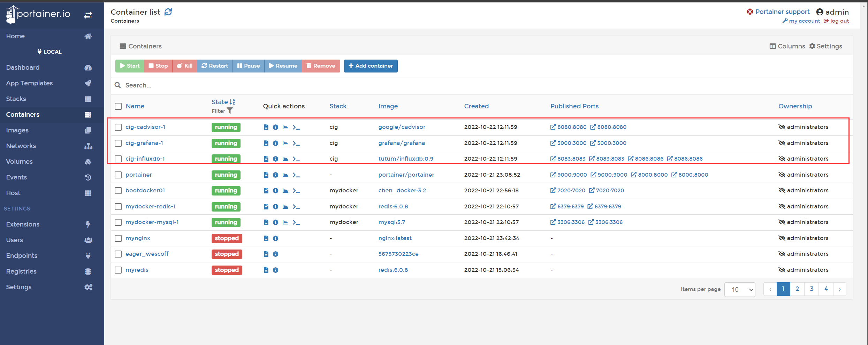This screenshot has height=345, width=868.
Task: Sort by the Created column header
Action: pyautogui.click(x=476, y=106)
